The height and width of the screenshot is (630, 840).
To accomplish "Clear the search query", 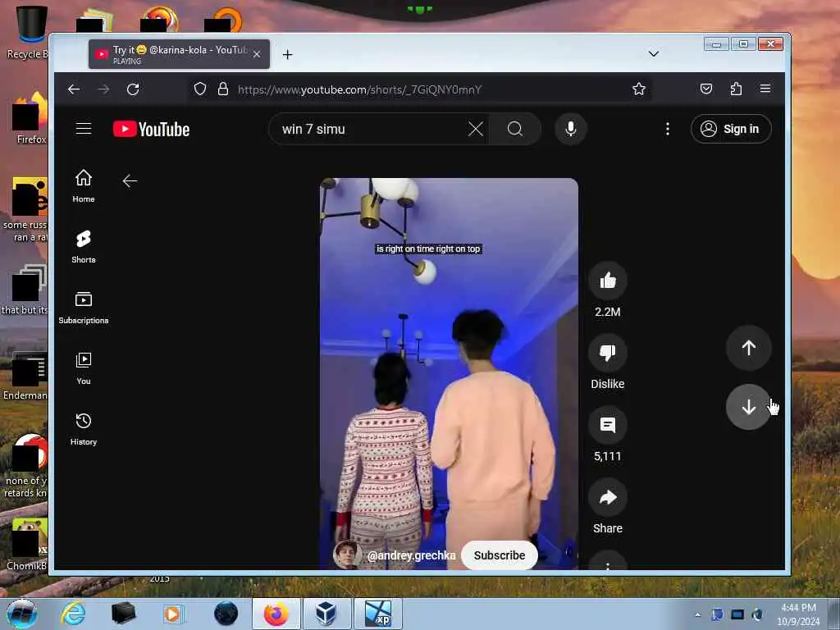I will tap(475, 129).
